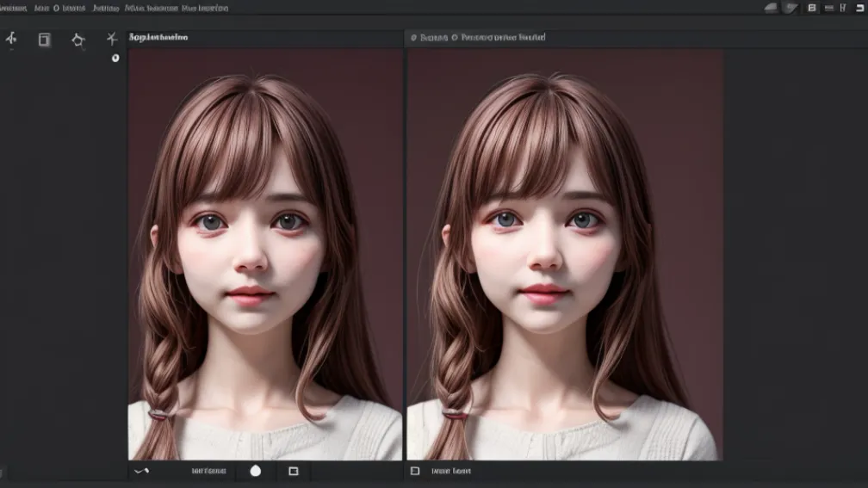
Task: Click the small white dot below crossed-lines tool
Action: pos(115,58)
